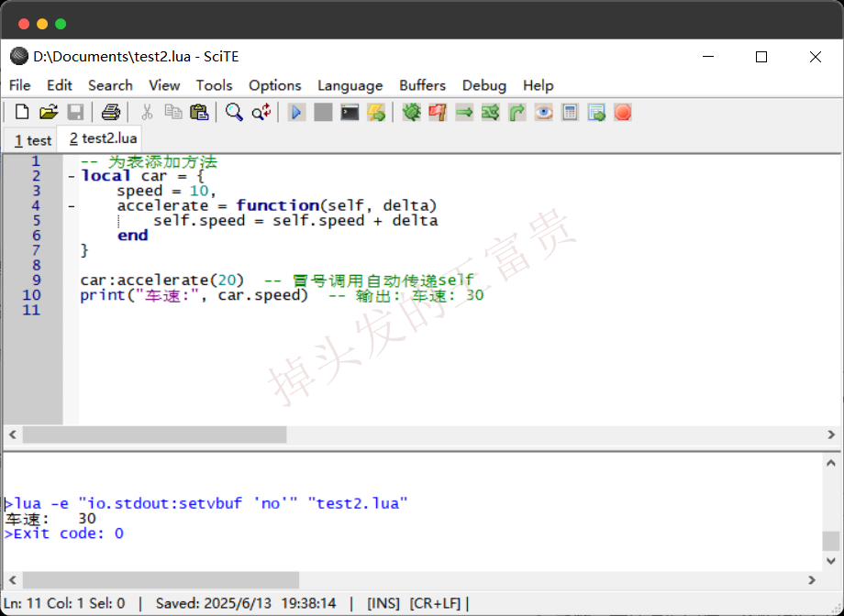Open the Debug menu

483,85
